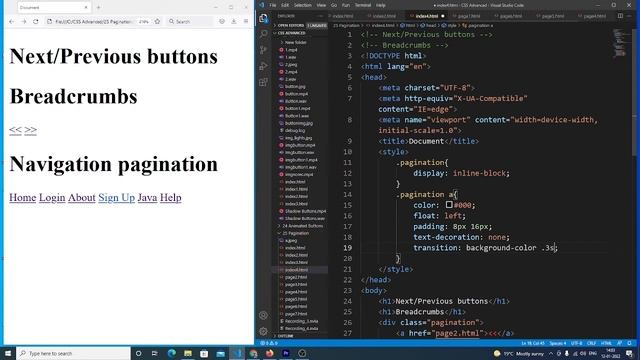Open the Selection menu in VS Code

[x=303, y=5]
